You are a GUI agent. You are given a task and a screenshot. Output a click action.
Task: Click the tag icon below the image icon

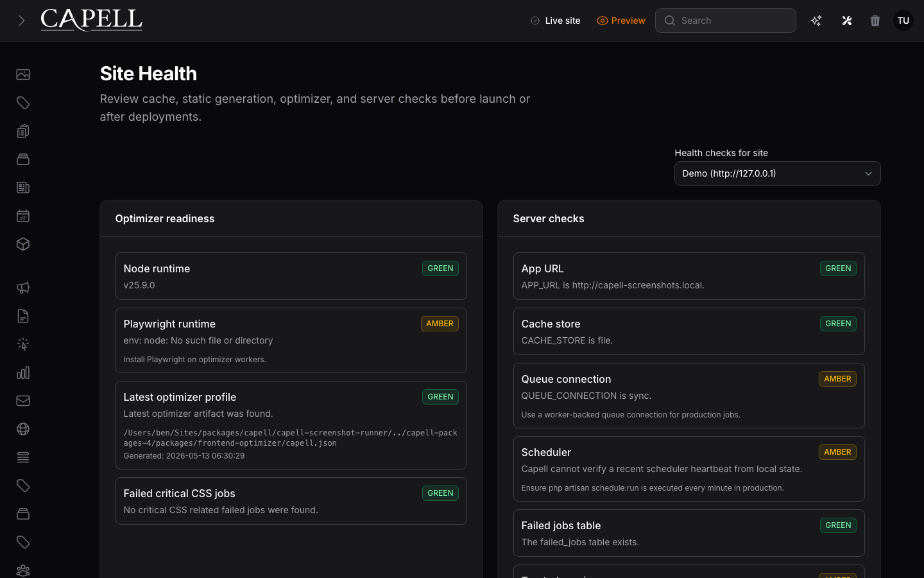pyautogui.click(x=23, y=103)
